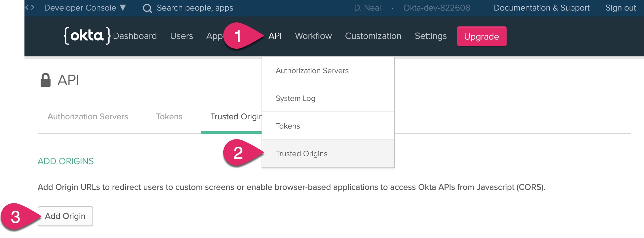Click the Okta logo

(87, 36)
